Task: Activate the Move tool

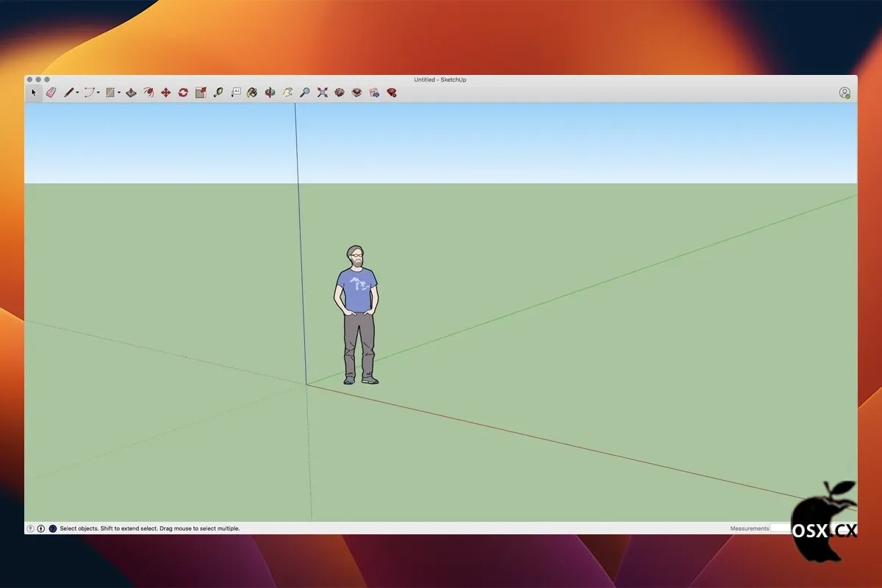Action: pos(165,93)
